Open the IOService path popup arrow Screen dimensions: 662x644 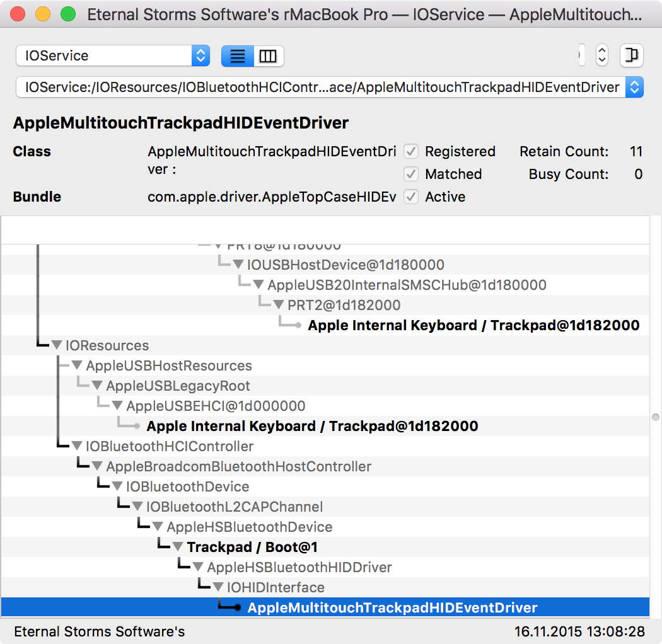[634, 87]
